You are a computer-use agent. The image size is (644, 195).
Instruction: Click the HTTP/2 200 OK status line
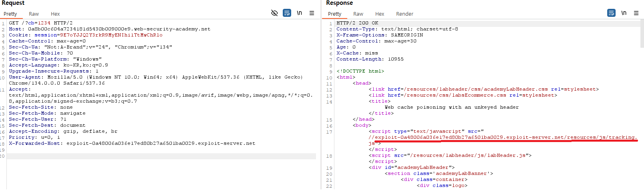[x=357, y=23]
